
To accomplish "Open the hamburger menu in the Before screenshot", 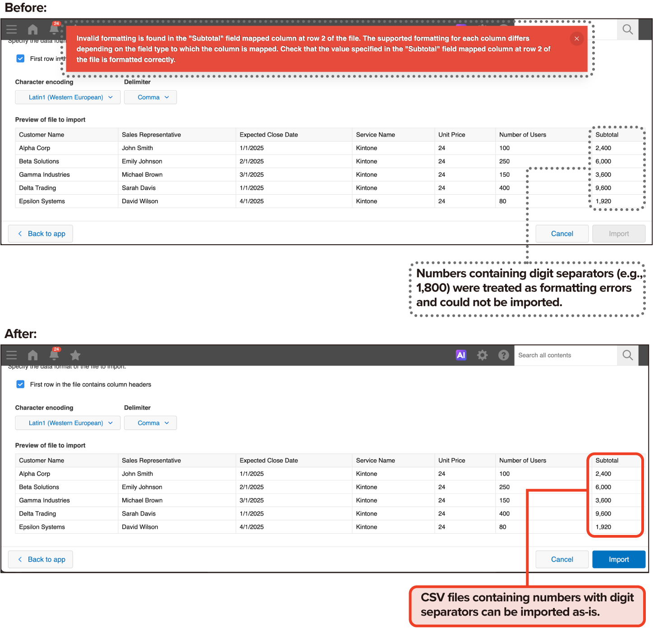I will (12, 30).
